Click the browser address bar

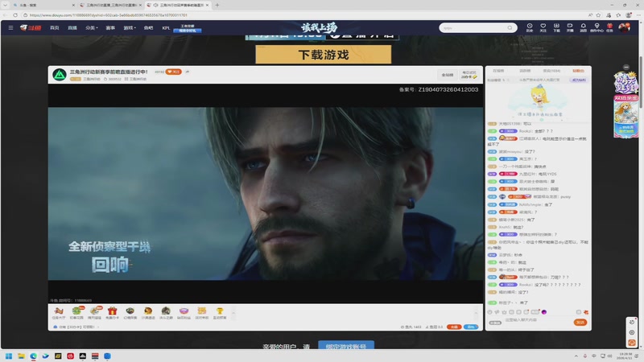pos(304,15)
